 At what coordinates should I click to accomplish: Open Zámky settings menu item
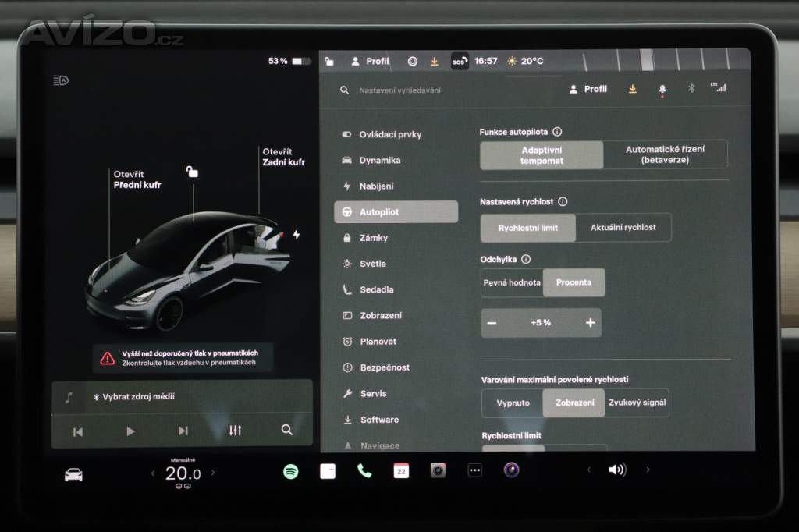(x=374, y=238)
